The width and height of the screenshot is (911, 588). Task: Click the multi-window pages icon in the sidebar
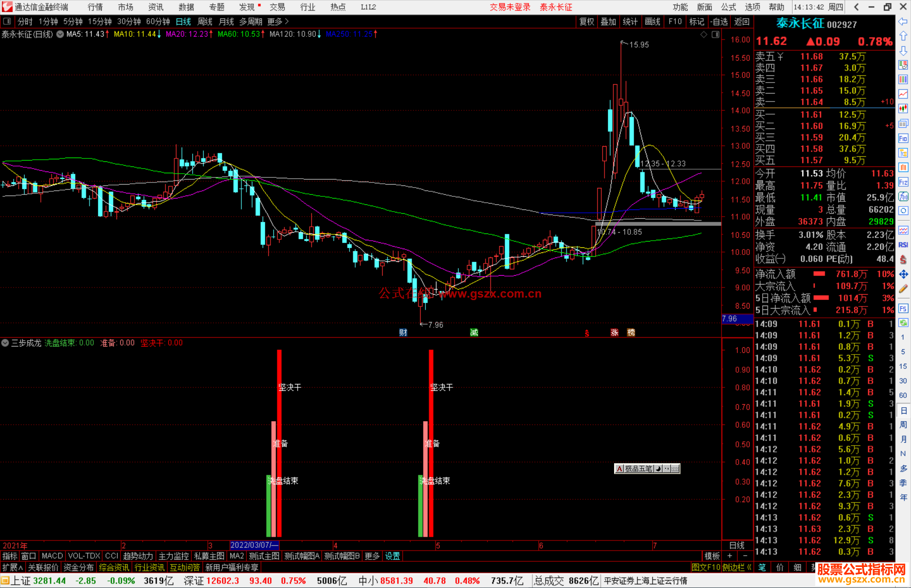[903, 124]
